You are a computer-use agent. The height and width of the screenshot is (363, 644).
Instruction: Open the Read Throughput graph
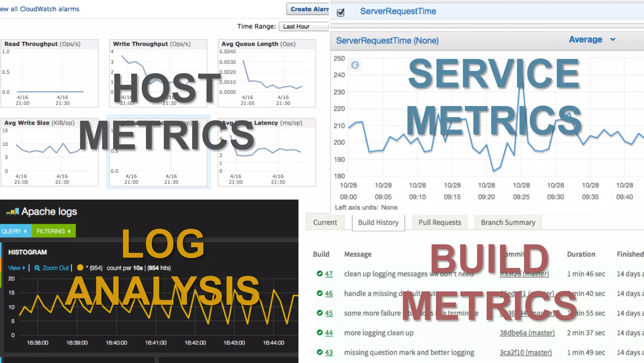(x=49, y=73)
